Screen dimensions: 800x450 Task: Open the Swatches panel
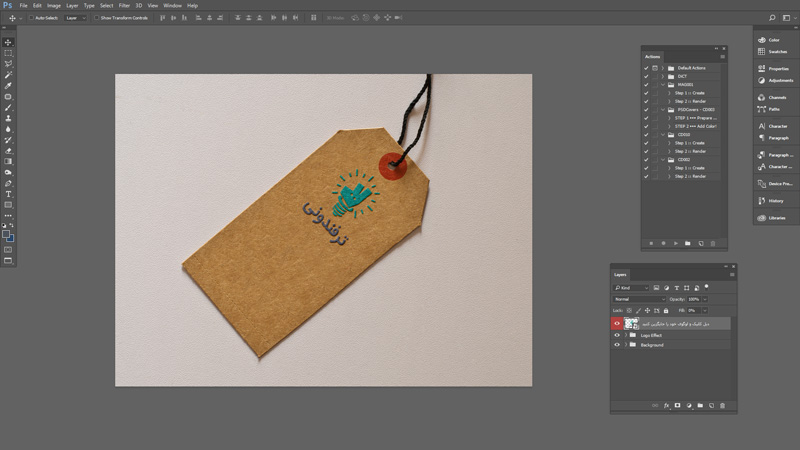coord(773,52)
